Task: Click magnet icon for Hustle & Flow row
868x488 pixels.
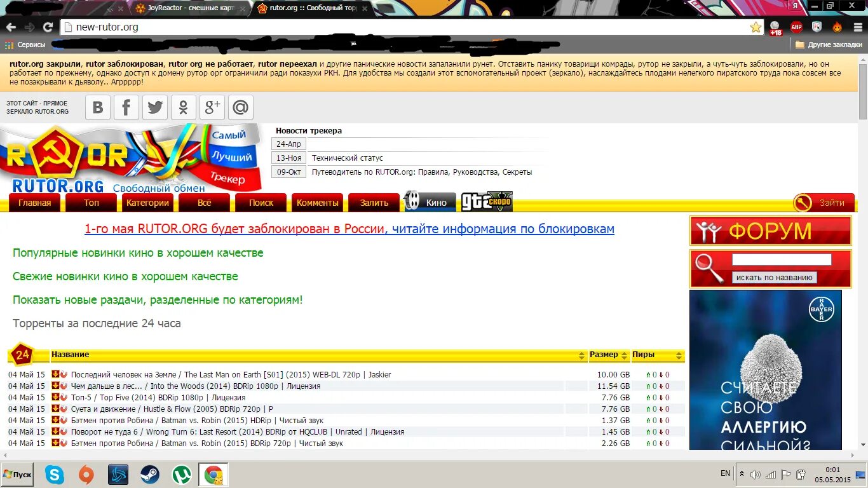Action: pos(64,409)
